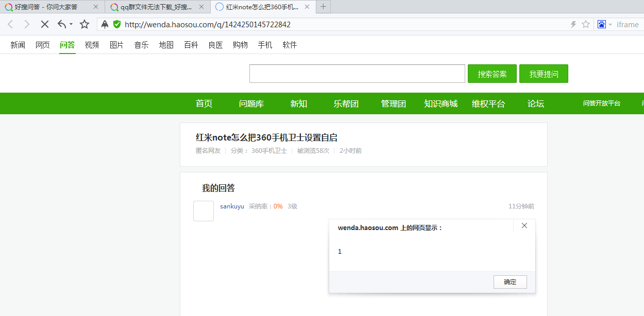Open 问答开放平台 link

pyautogui.click(x=602, y=103)
